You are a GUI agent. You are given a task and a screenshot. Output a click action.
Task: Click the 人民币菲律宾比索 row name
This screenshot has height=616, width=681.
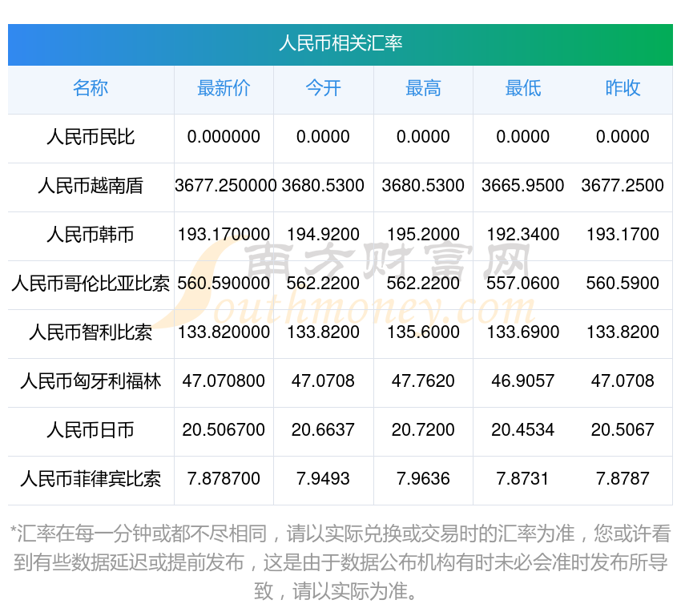pos(91,479)
